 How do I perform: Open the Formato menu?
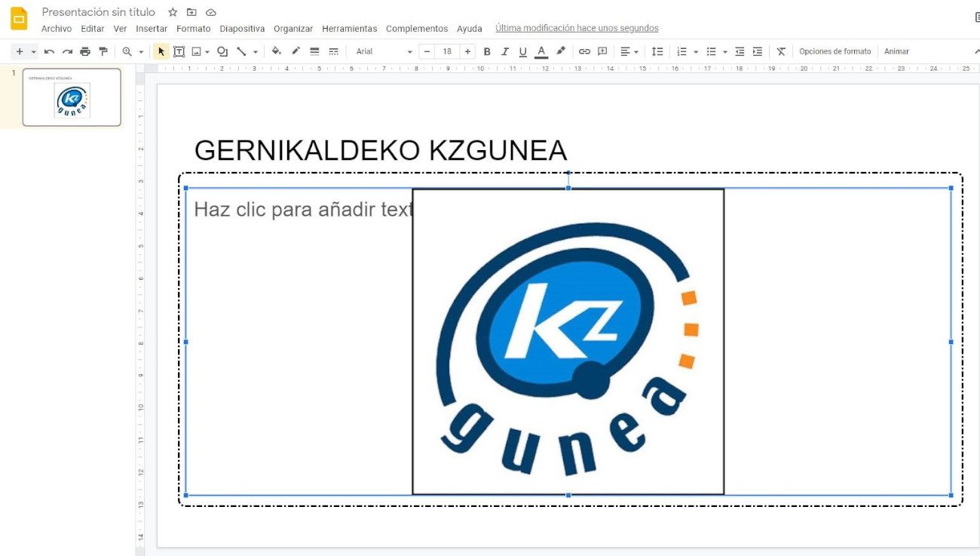(x=194, y=29)
